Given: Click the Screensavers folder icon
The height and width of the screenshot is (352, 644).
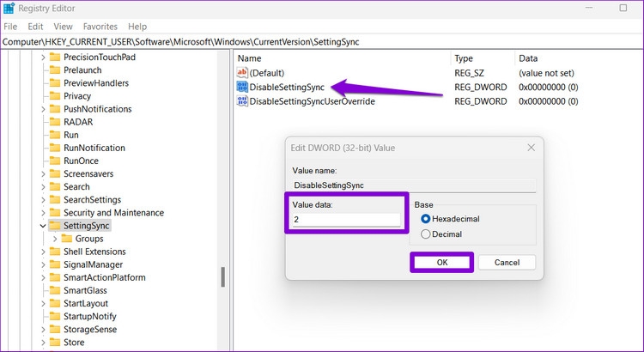Looking at the screenshot, I should [55, 173].
